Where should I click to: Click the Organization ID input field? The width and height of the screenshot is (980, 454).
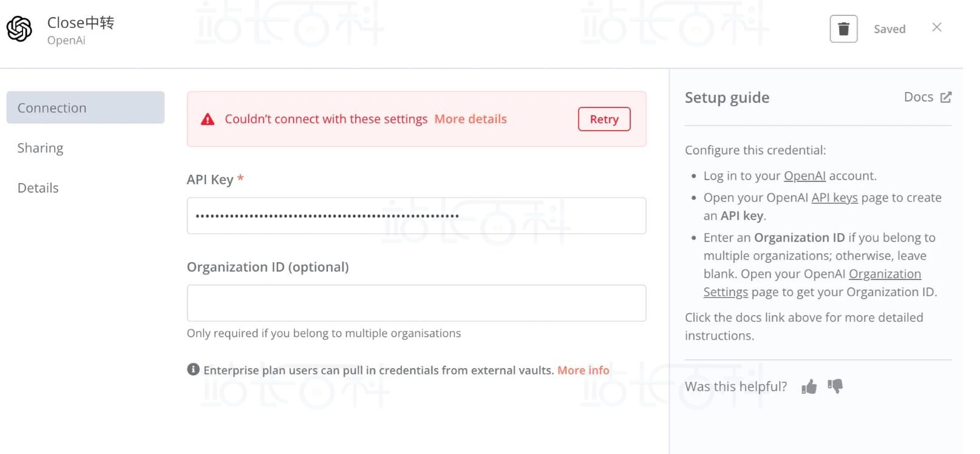(417, 303)
